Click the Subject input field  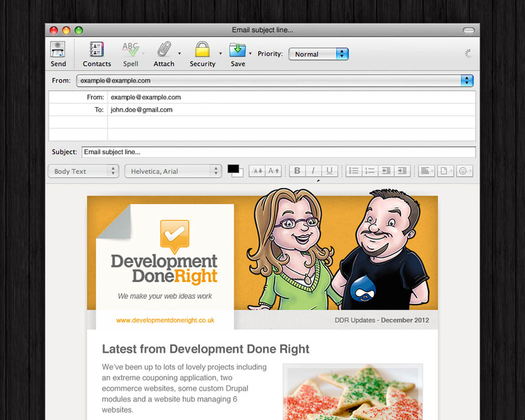point(278,152)
